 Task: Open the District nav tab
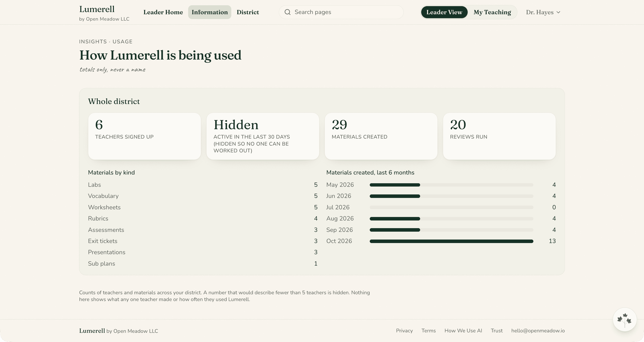coord(248,12)
